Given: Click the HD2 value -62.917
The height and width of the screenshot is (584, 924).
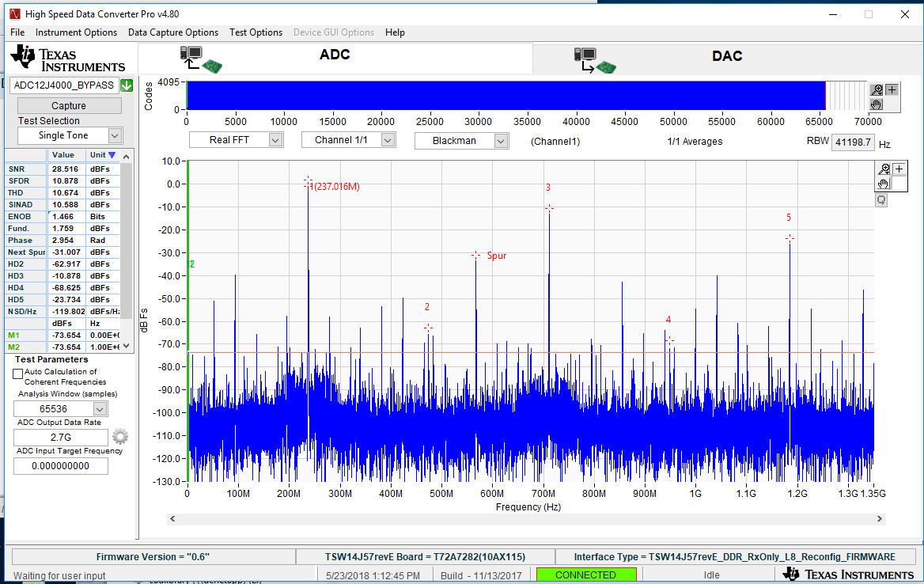Looking at the screenshot, I should 66,264.
